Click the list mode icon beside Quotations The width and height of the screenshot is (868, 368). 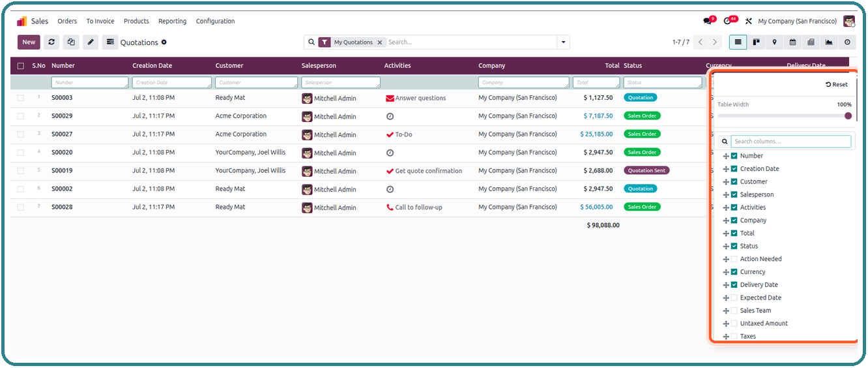[x=110, y=42]
